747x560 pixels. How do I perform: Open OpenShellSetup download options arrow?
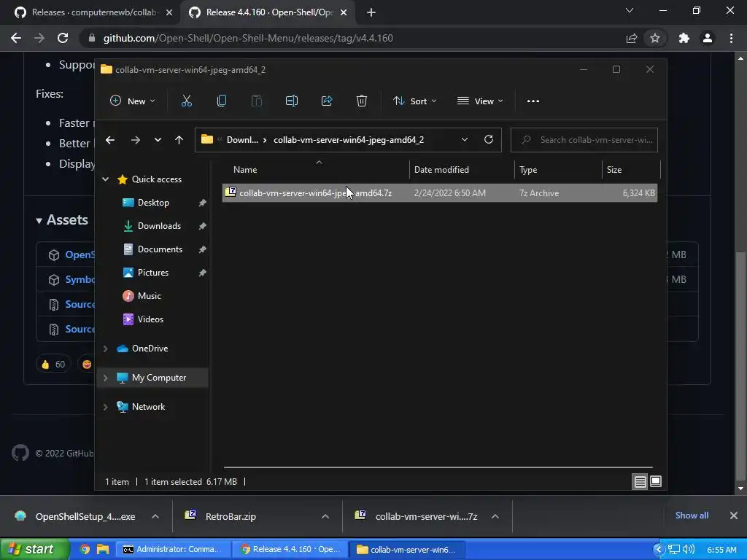click(x=155, y=516)
